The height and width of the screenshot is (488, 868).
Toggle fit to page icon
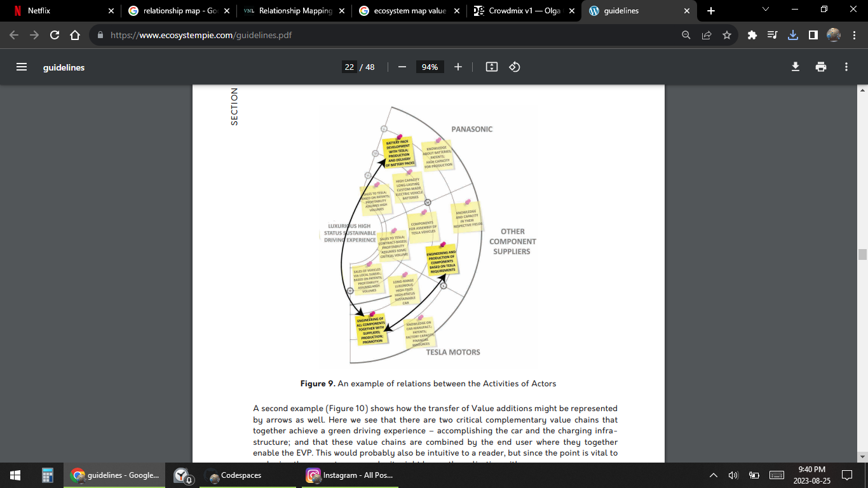[x=491, y=67]
